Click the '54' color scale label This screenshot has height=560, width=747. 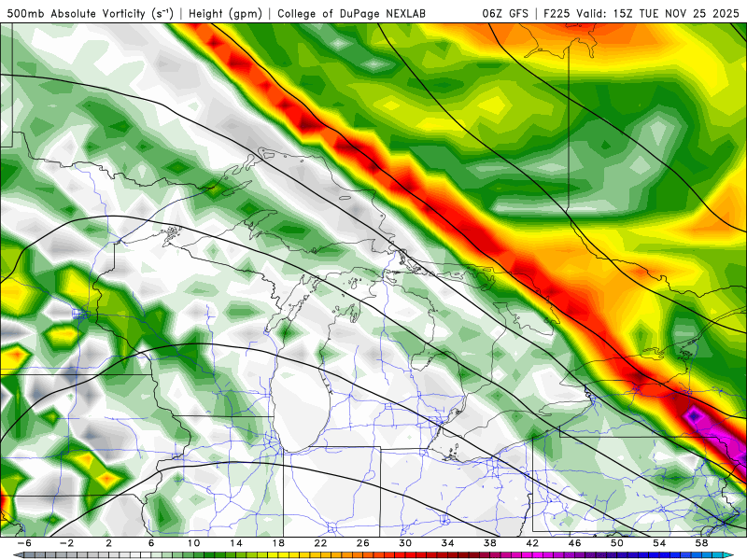(659, 543)
